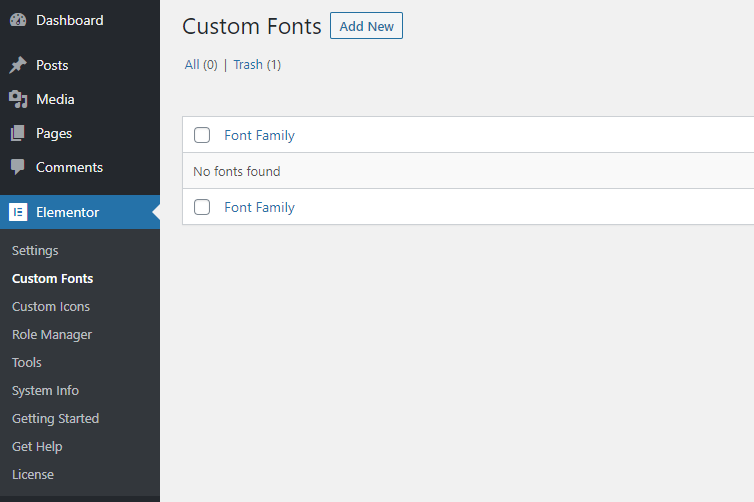The height and width of the screenshot is (502, 754).
Task: Show All (0) fonts filter
Action: click(x=201, y=64)
